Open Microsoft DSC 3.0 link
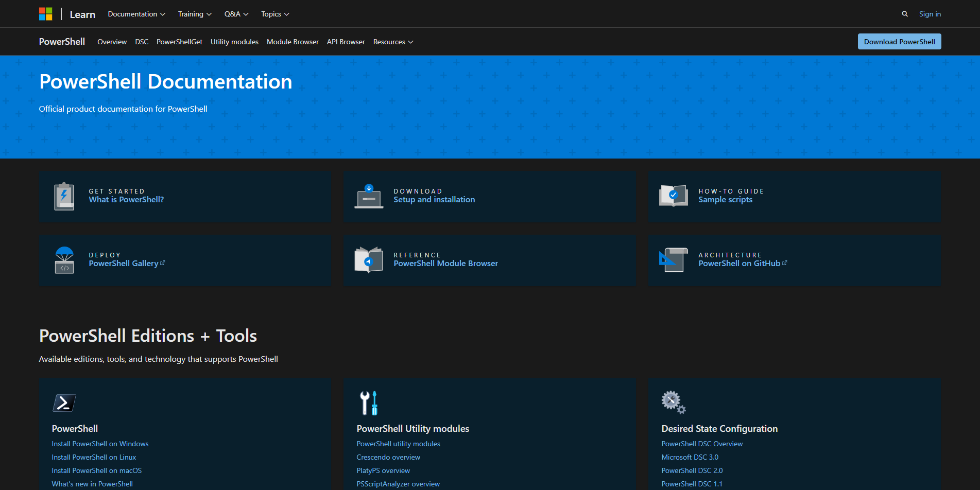Image resolution: width=980 pixels, height=490 pixels. tap(690, 457)
